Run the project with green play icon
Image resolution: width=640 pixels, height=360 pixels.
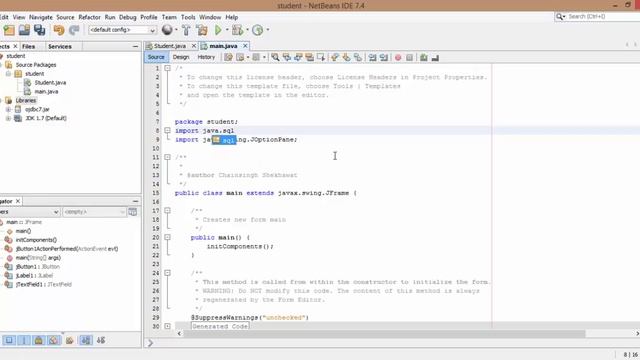[218, 30]
